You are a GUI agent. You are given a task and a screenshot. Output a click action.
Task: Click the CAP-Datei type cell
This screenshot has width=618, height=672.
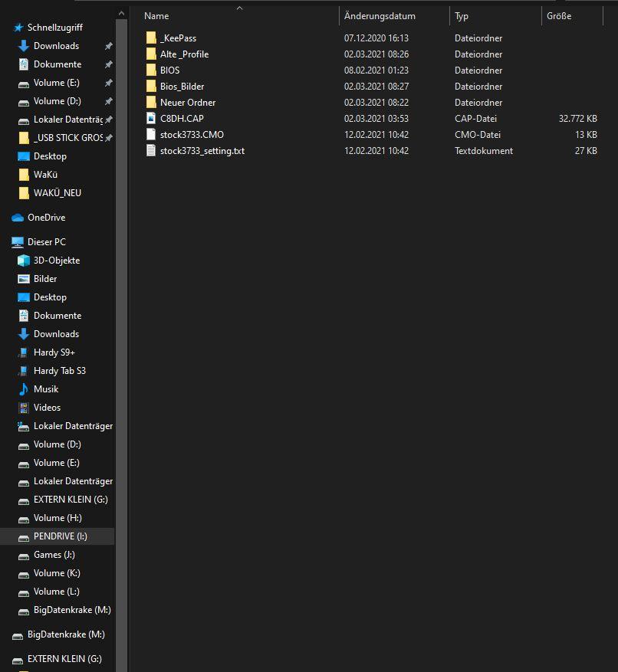tap(475, 119)
